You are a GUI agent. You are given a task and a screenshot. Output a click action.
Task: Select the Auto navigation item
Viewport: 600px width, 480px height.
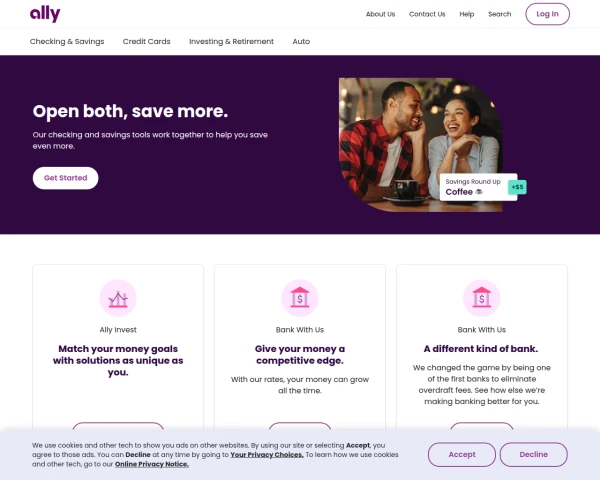click(301, 41)
